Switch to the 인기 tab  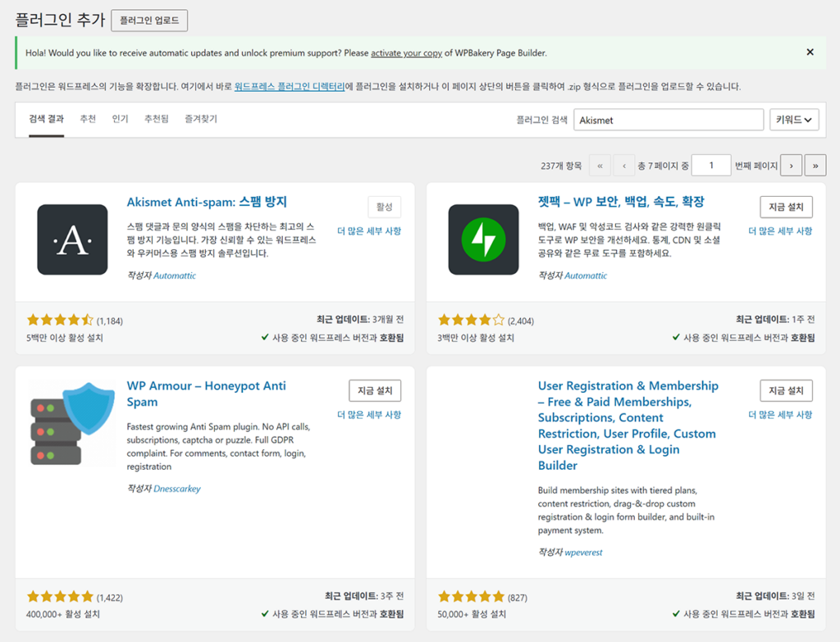120,119
